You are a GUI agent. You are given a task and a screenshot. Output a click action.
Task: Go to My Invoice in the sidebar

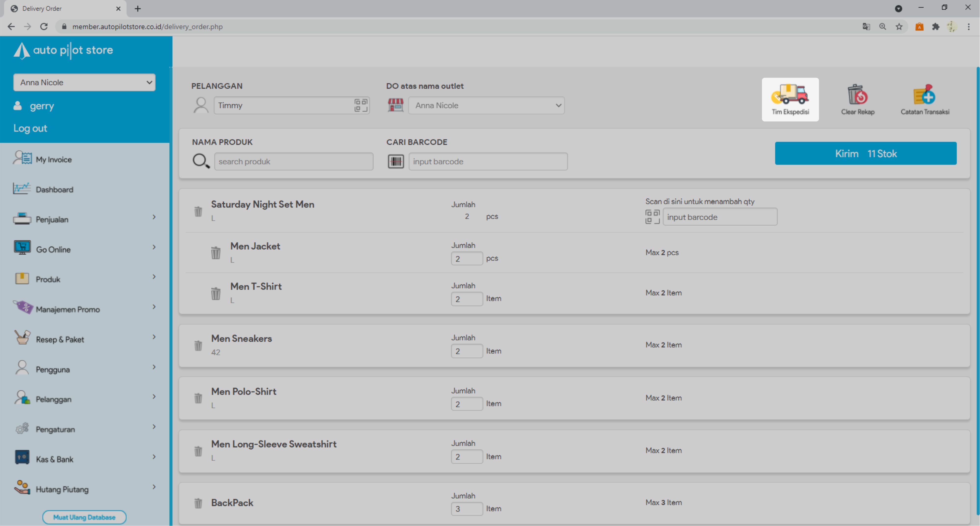coord(53,159)
